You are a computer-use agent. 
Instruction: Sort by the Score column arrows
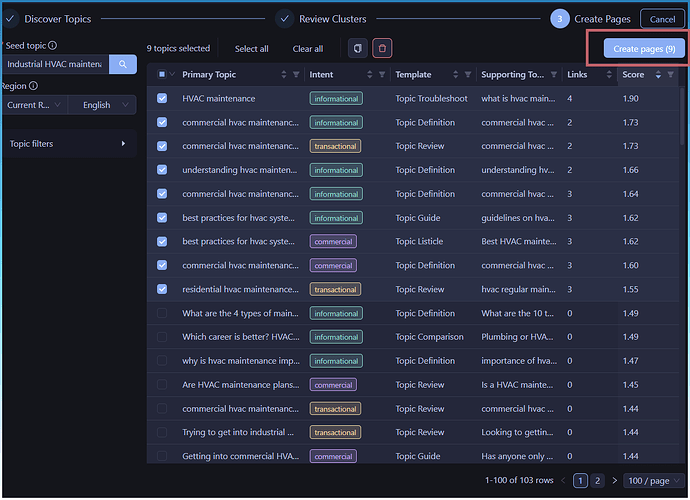tap(658, 75)
